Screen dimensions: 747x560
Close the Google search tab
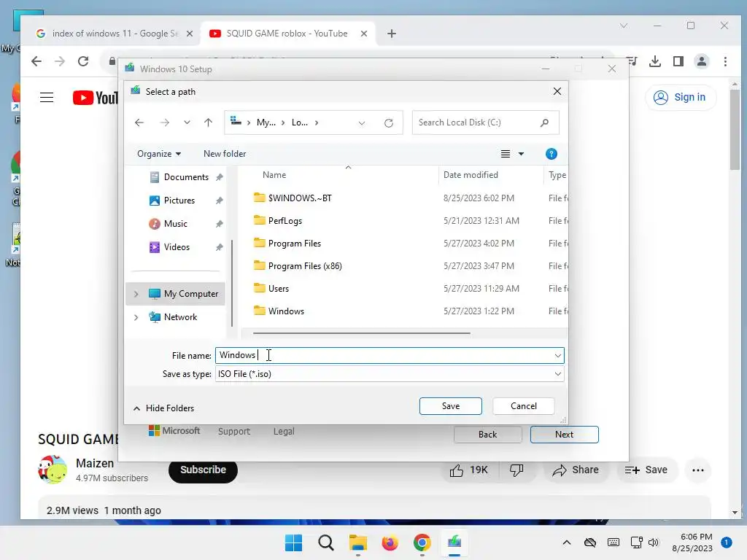click(190, 34)
